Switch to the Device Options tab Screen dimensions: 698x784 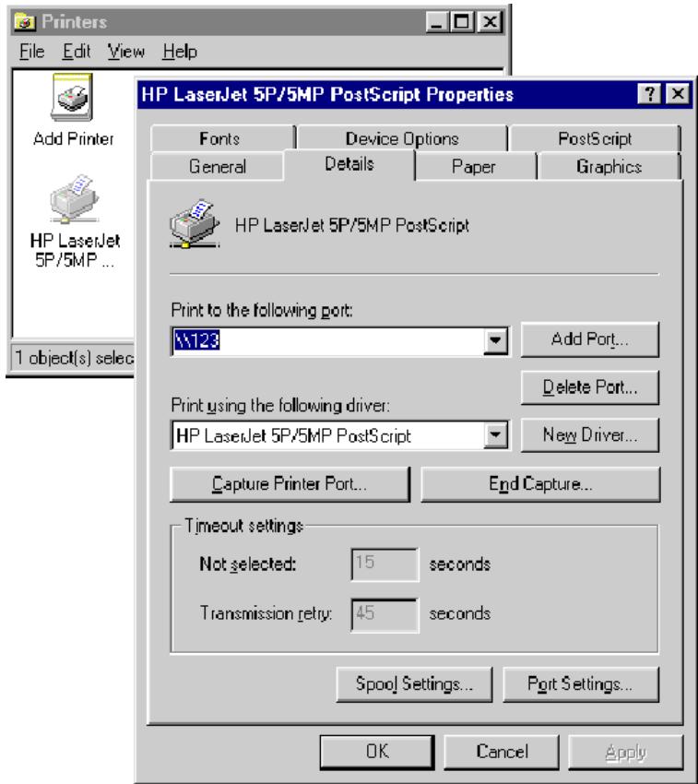pos(402,138)
